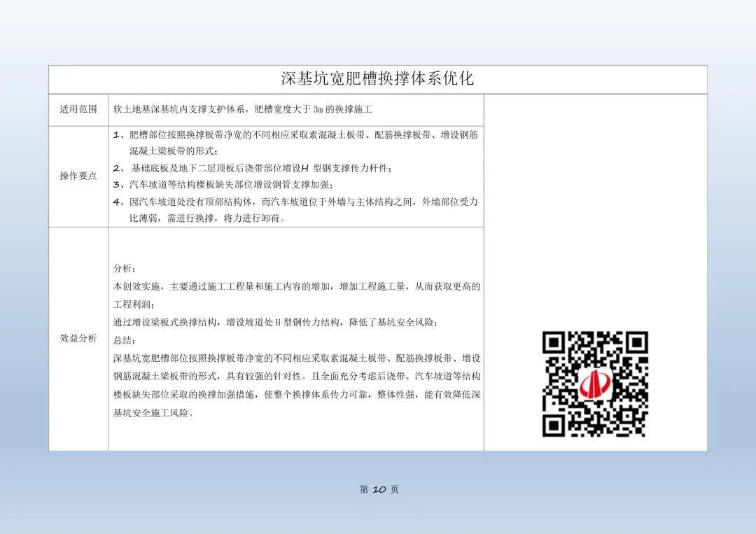Click the text 工程利润；
The height and width of the screenshot is (534, 756).
coord(134,304)
